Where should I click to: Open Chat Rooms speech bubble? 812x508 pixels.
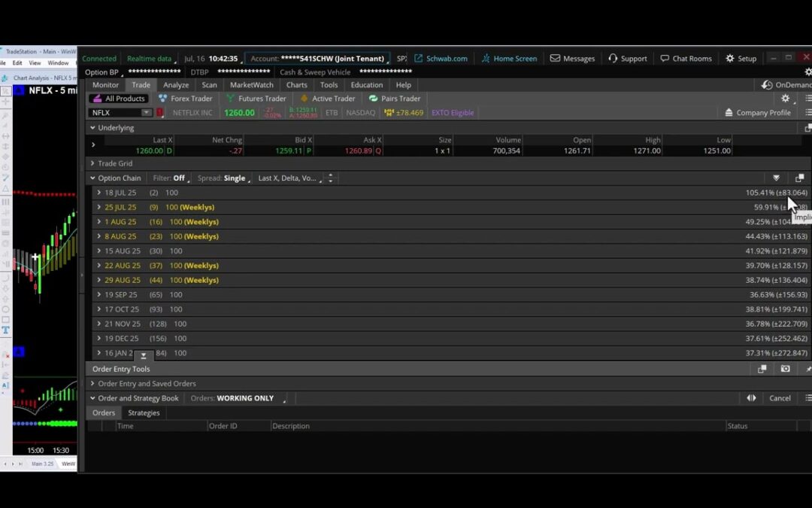pos(686,59)
